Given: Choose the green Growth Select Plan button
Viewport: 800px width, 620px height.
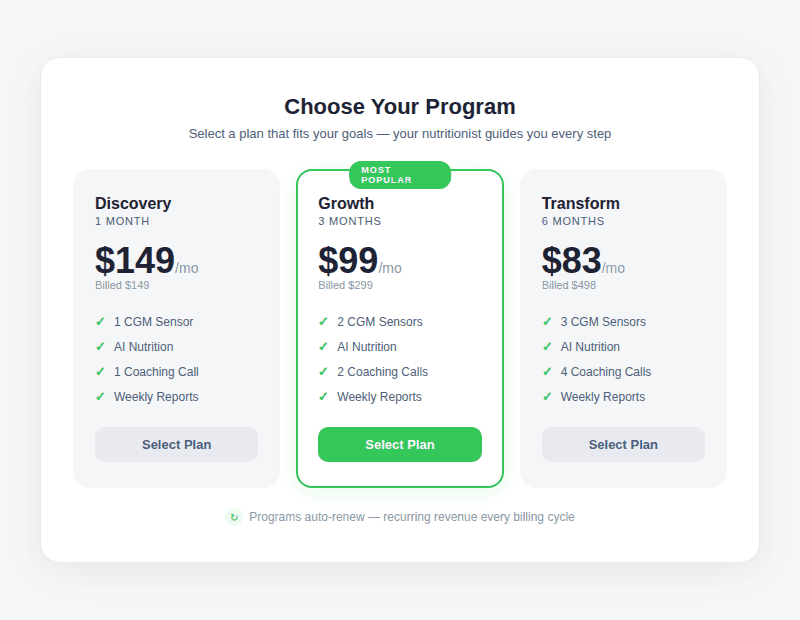Looking at the screenshot, I should click(400, 444).
